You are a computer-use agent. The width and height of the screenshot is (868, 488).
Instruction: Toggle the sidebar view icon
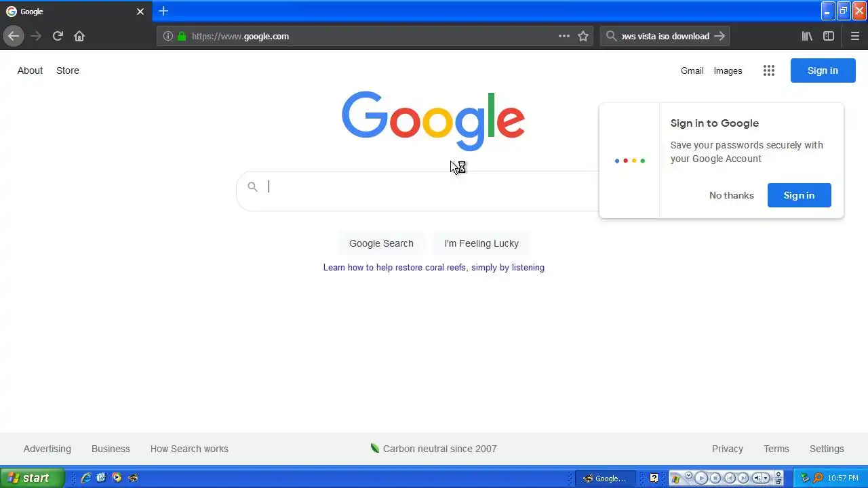point(829,36)
